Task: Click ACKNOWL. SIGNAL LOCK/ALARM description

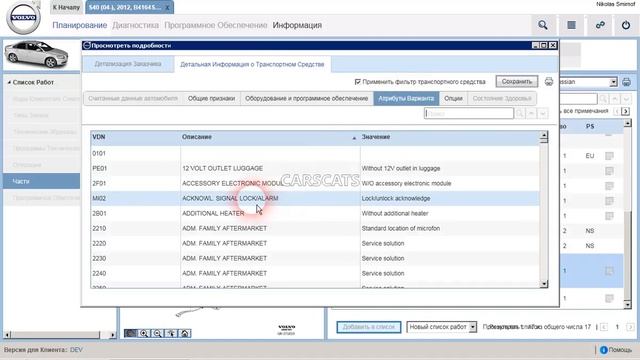Action: (x=230, y=198)
